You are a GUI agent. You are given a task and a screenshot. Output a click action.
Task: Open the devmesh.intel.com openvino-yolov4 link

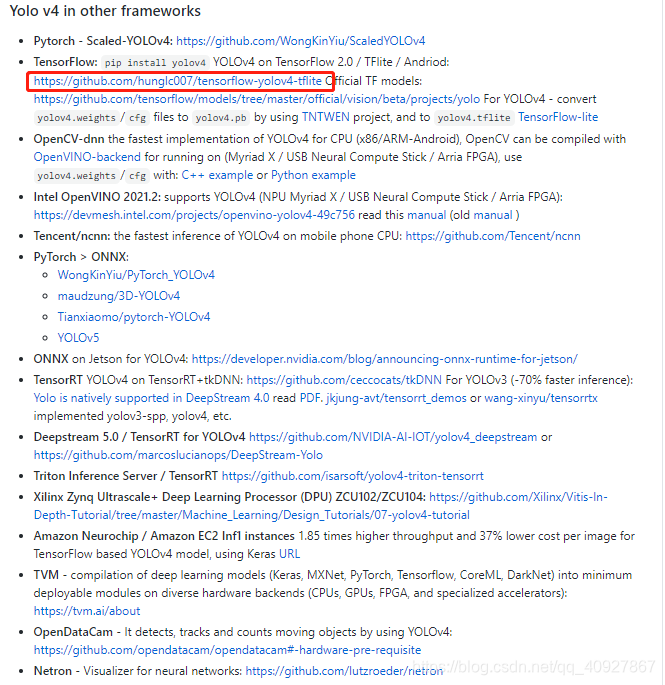pos(194,215)
